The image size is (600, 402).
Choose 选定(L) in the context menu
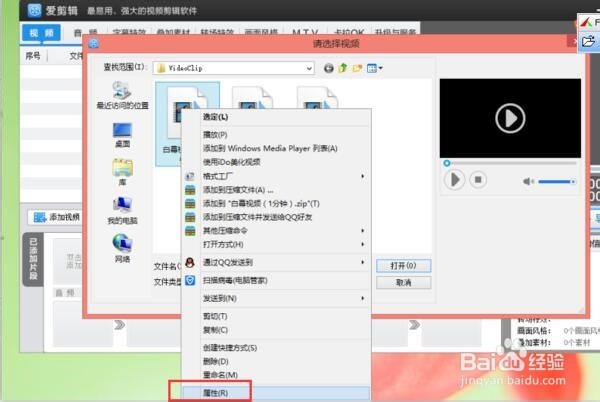point(276,117)
